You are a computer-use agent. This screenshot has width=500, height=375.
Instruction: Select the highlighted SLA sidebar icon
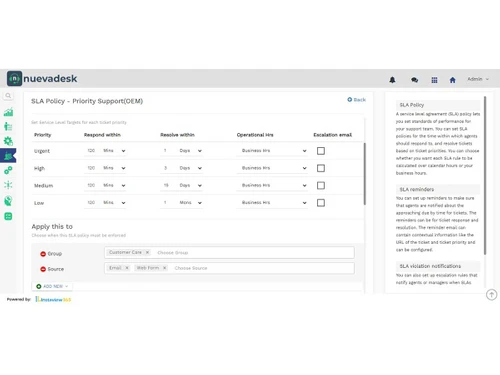coord(8,155)
